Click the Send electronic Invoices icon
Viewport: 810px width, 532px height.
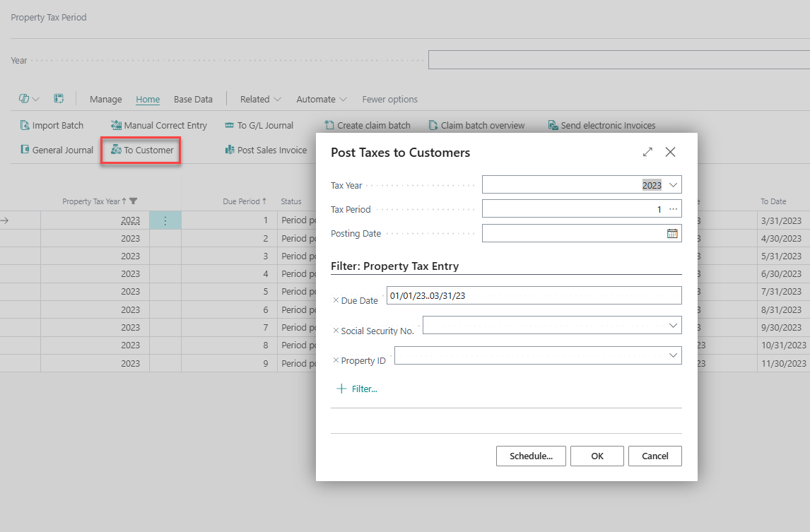553,126
